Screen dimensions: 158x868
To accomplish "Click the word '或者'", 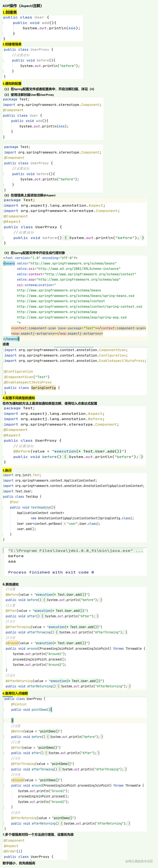I will [6, 344].
